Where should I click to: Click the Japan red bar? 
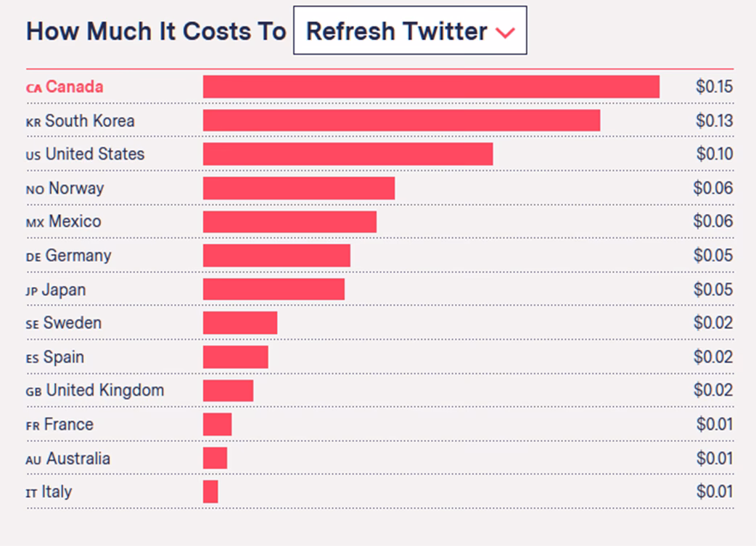[x=274, y=289]
